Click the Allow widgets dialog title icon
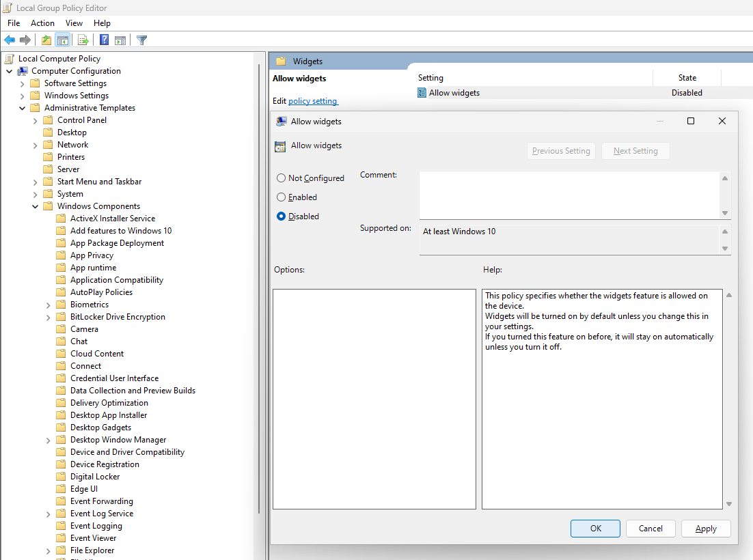 click(282, 122)
